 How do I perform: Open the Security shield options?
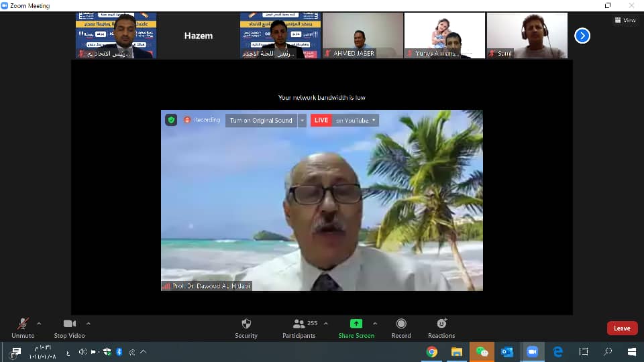246,324
